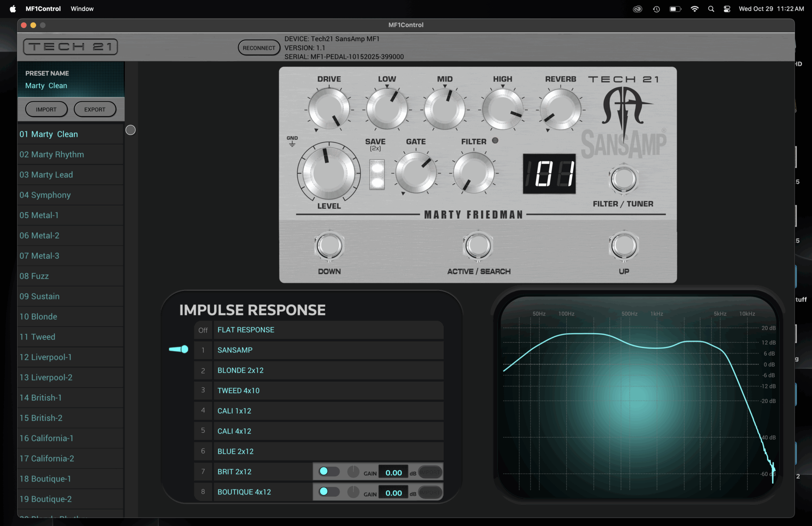Open the MF1Control application menu
The height and width of the screenshot is (526, 812).
tap(43, 9)
